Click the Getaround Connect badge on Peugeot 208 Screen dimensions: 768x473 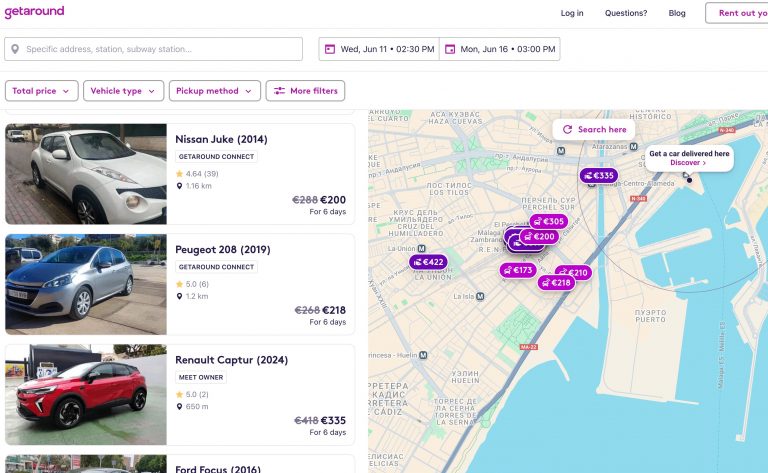216,267
